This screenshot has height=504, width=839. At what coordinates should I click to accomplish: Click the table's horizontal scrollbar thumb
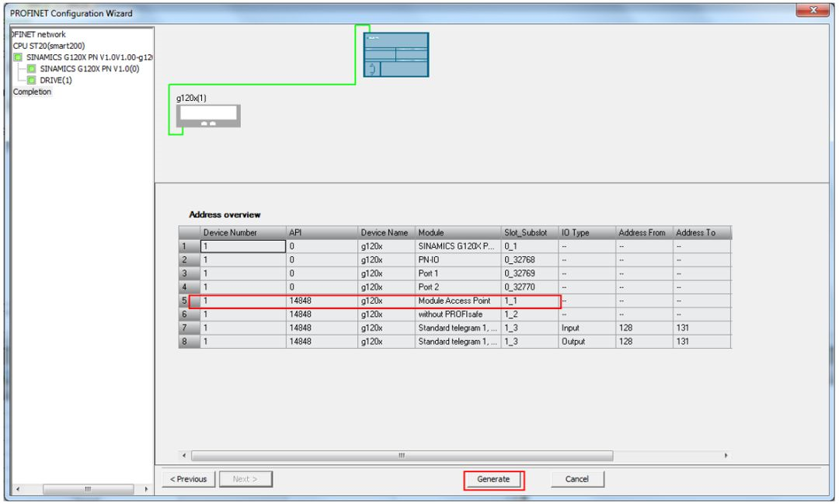click(402, 456)
